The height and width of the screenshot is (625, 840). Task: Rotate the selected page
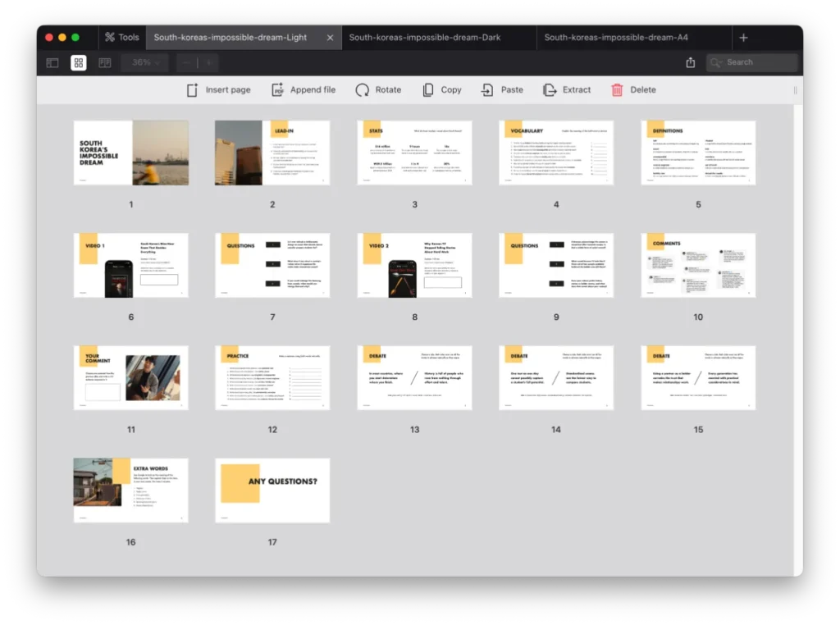point(378,90)
